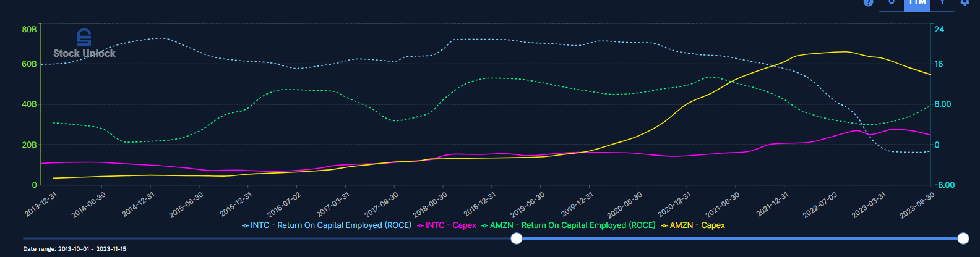
Task: Click the 2023-03-31 x-axis date
Action: 869,204
